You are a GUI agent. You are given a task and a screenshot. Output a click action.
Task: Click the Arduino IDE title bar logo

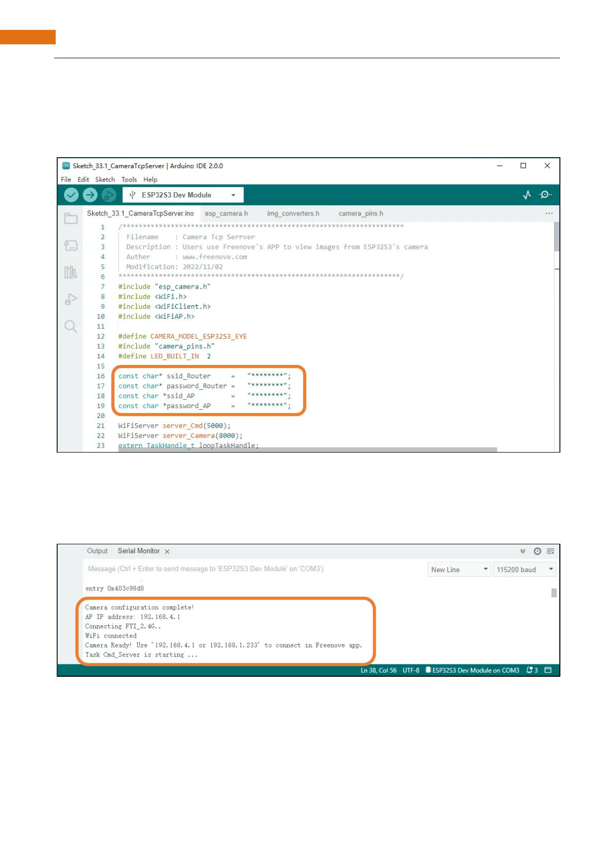[x=66, y=166]
